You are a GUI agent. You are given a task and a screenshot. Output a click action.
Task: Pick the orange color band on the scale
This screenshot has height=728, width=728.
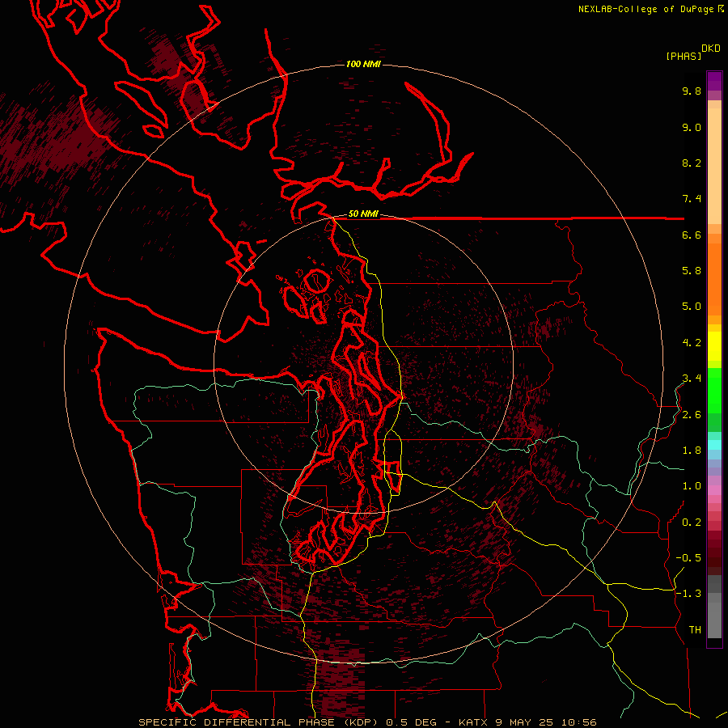(714, 278)
